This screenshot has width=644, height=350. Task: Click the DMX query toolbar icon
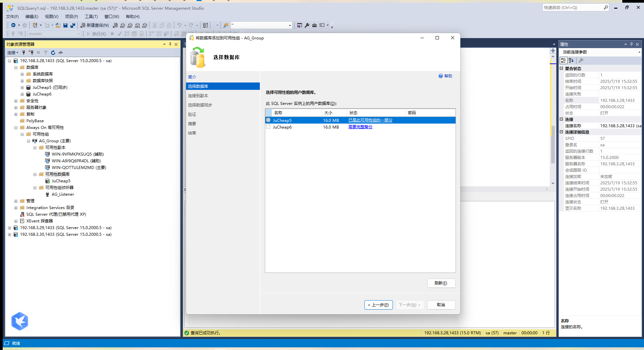[x=130, y=25]
